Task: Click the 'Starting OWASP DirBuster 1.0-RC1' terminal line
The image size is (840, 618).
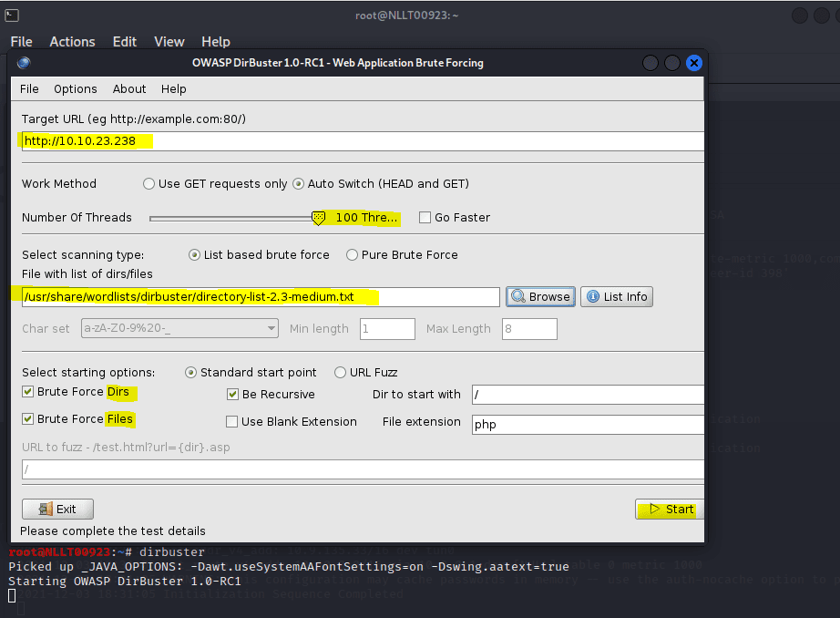Action: [125, 581]
